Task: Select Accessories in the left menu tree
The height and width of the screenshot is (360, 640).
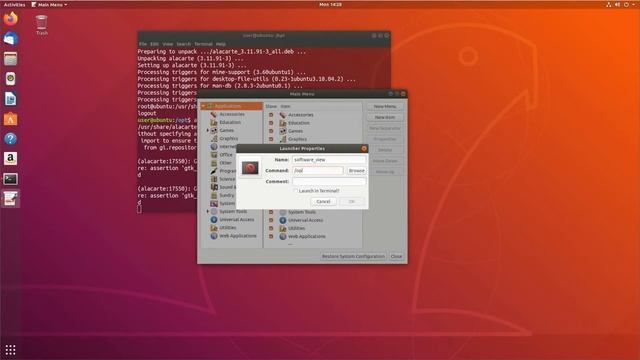Action: (x=232, y=114)
